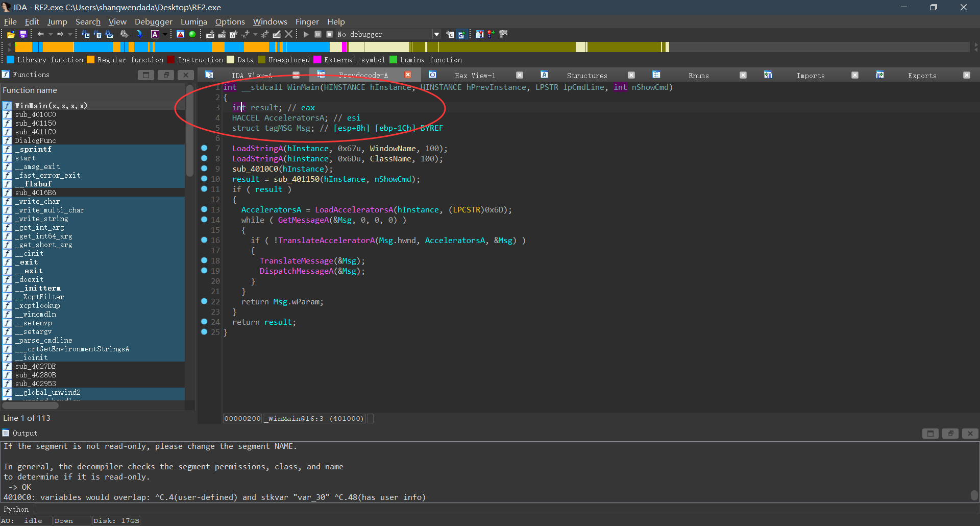The width and height of the screenshot is (980, 526).
Task: Save the database with the floppy icon
Action: click(23, 34)
